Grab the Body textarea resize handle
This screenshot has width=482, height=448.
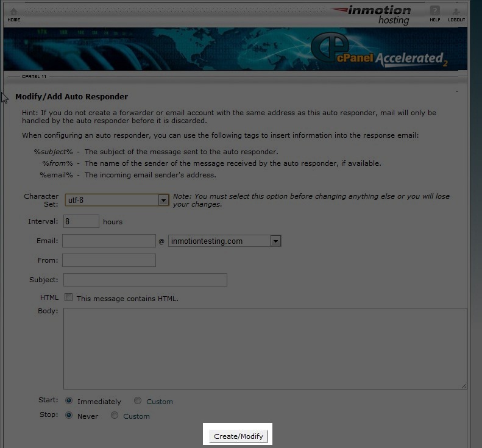[x=464, y=386]
